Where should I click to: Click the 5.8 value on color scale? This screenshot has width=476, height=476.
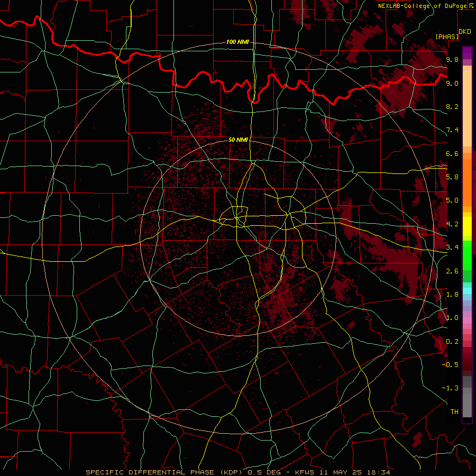pyautogui.click(x=452, y=177)
